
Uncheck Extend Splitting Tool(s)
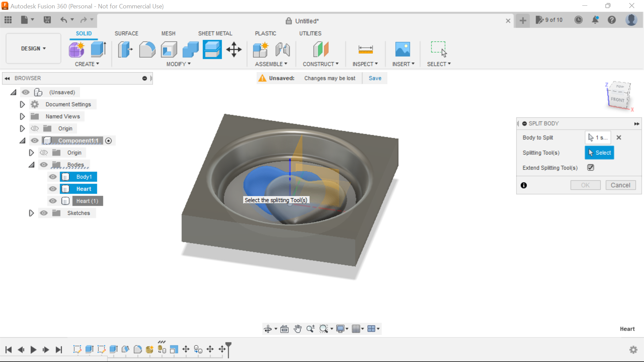(591, 168)
